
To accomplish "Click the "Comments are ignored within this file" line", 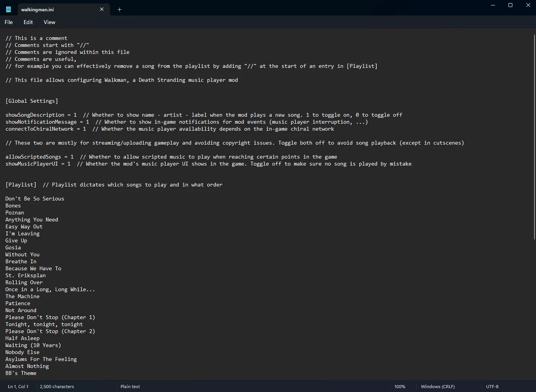I will tap(67, 52).
